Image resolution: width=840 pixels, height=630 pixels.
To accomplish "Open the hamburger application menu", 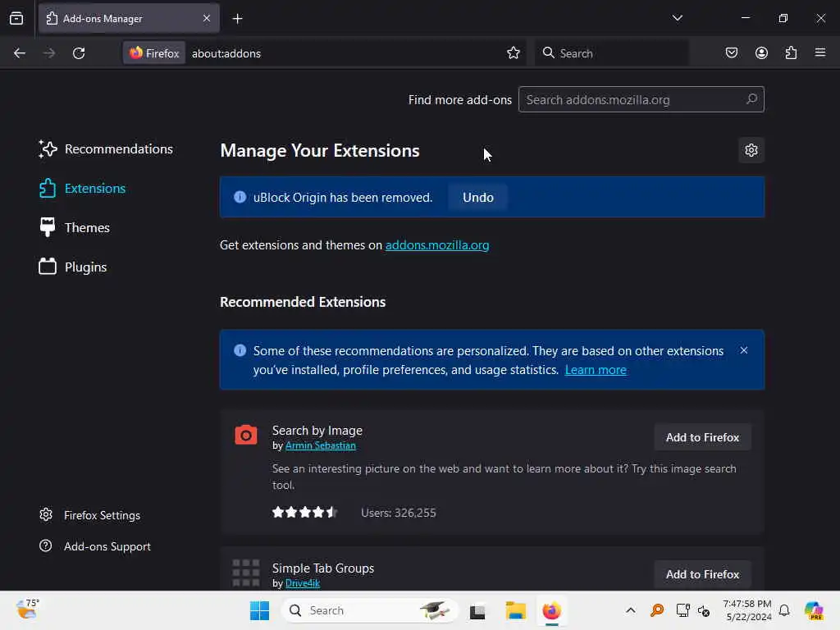I will coord(820,53).
